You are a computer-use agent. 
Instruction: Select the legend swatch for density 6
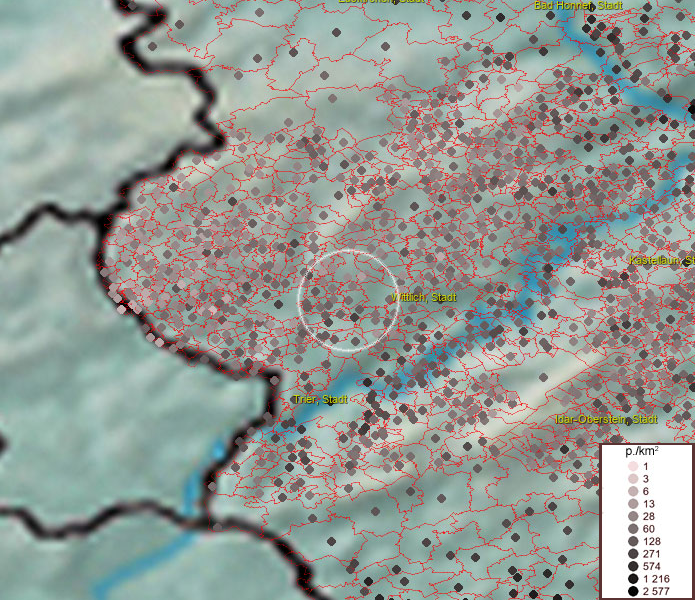[633, 491]
